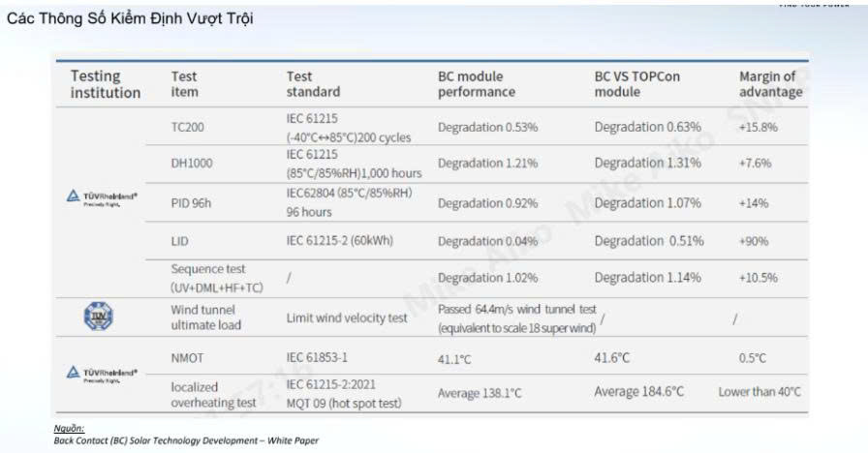Select the slide title "Các Thông Số Kiểm Định Vượt Trội"
This screenshot has width=868, height=453.
(x=130, y=19)
